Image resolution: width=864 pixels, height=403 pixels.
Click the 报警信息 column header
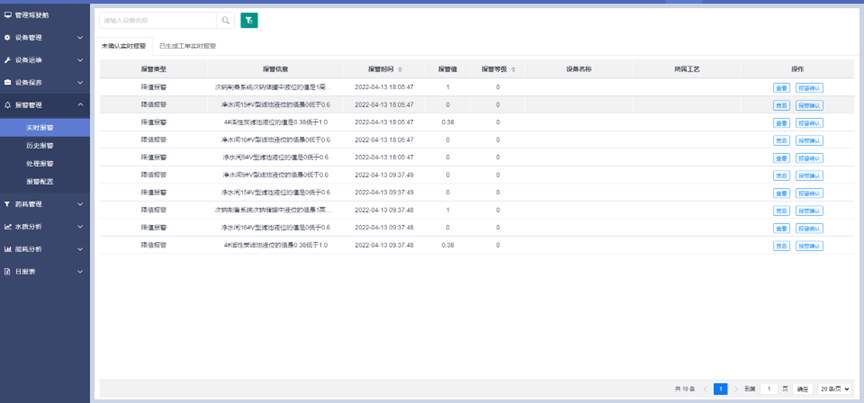pos(276,69)
